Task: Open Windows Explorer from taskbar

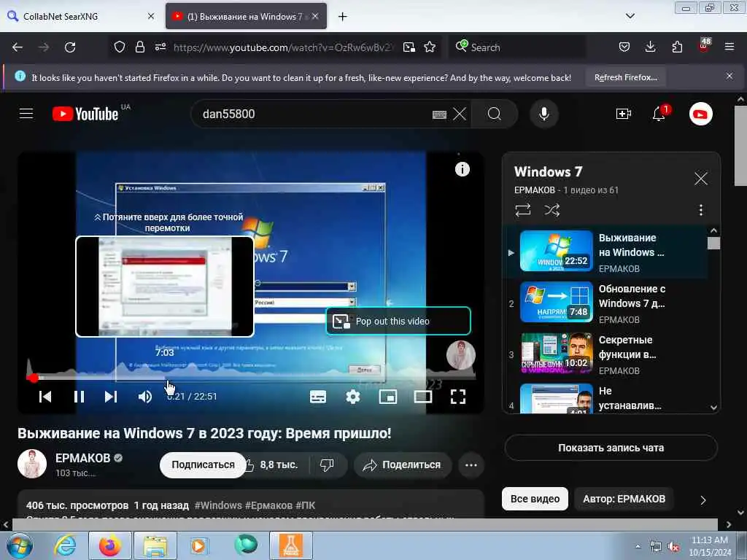Action: tap(155, 545)
